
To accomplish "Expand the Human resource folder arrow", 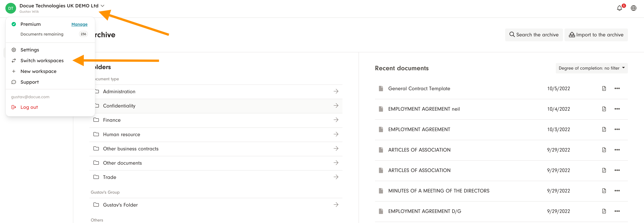I will 336,134.
